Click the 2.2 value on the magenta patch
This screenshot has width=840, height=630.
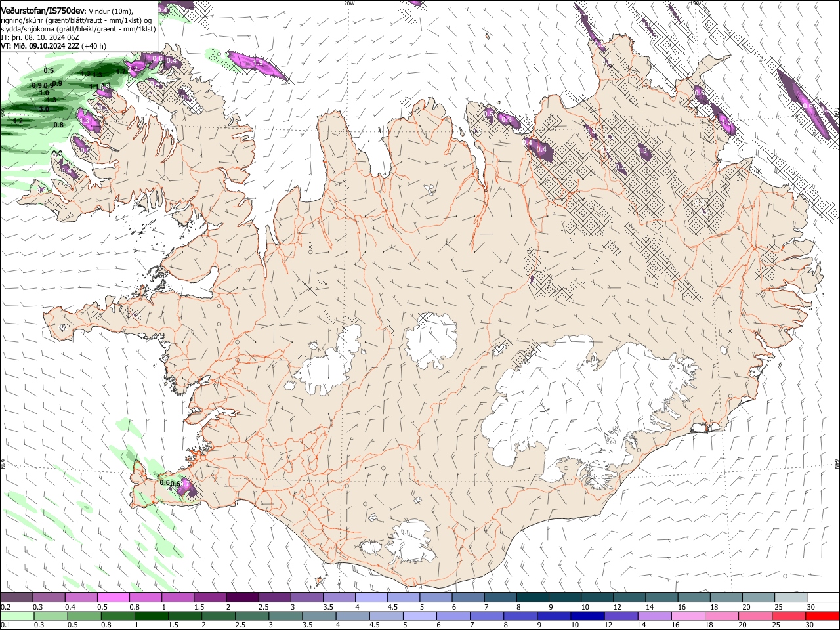pos(133,68)
